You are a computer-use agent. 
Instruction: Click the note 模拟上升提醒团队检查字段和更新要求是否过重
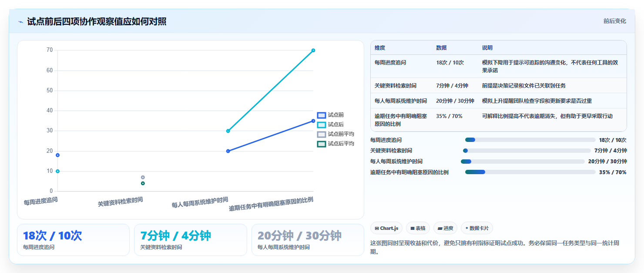point(537,101)
